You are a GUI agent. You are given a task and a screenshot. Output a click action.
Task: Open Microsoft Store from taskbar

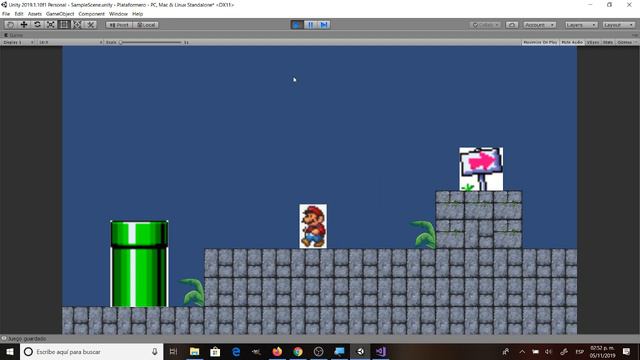tap(215, 351)
